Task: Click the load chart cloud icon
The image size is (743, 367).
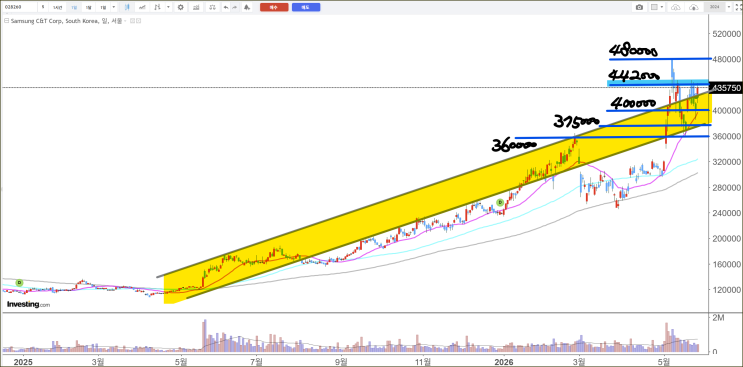Action: (676, 8)
